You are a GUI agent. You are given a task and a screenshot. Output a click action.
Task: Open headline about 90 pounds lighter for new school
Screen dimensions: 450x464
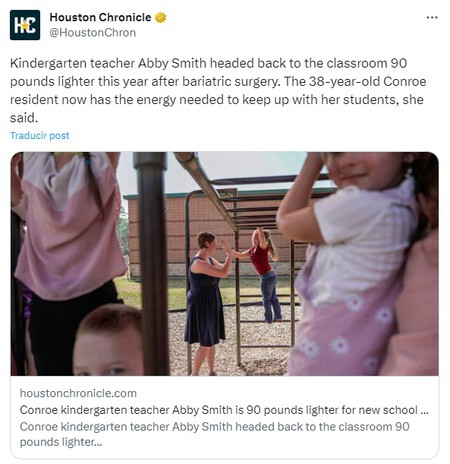point(224,410)
